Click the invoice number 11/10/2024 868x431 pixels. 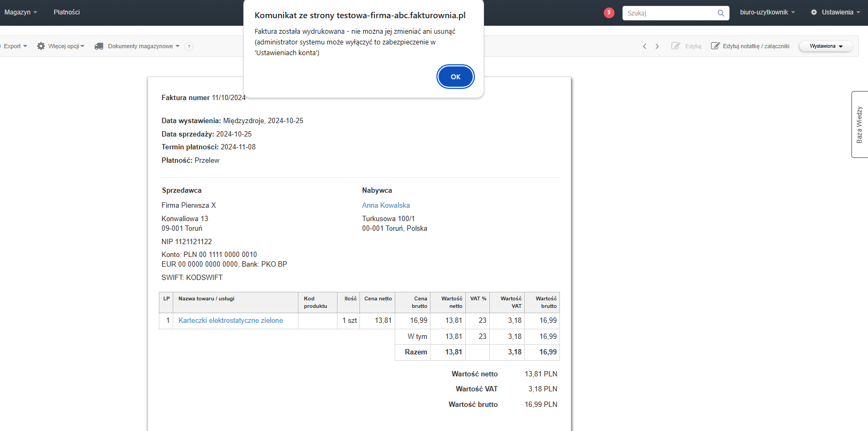(x=229, y=97)
